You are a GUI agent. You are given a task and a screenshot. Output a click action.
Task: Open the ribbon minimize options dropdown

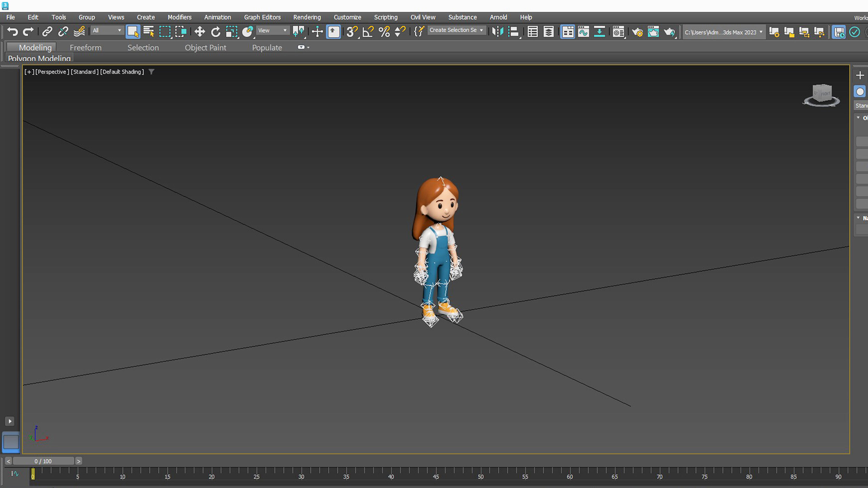click(304, 47)
